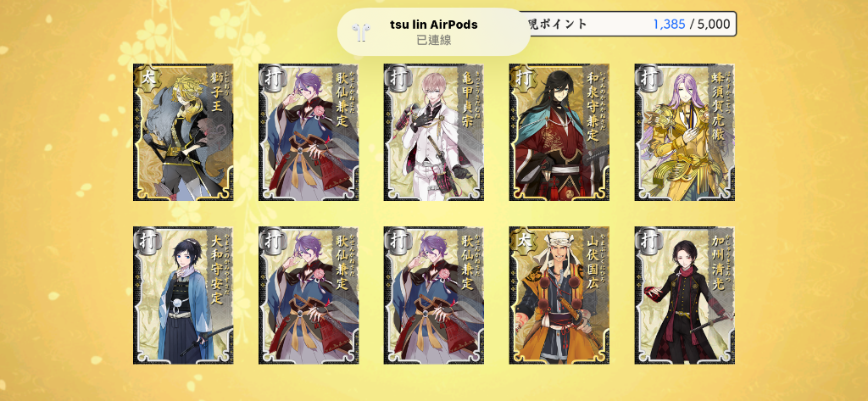Choose the 和泉守兼定 red-coat character card
Image resolution: width=868 pixels, height=401 pixels.
559,131
